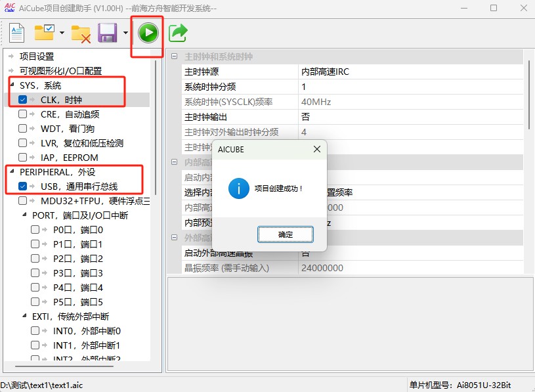
Task: Click the arrow icon beside CRE, 自动追频
Action: pyautogui.click(x=32, y=114)
